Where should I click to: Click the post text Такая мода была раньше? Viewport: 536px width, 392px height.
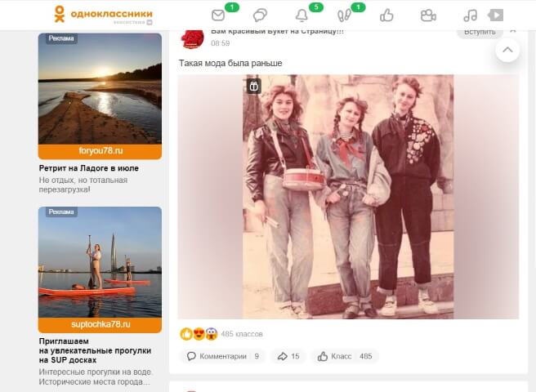click(230, 63)
